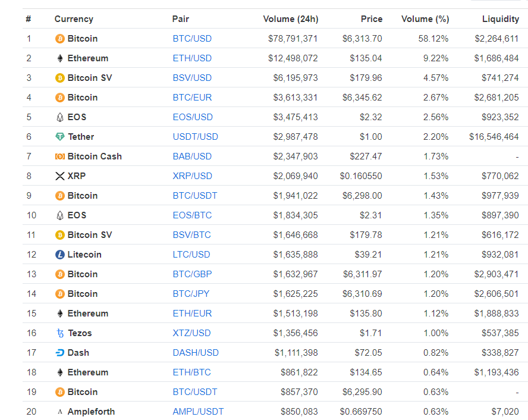Select the XRP currency name
This screenshot has width=528, height=420.
pos(77,176)
